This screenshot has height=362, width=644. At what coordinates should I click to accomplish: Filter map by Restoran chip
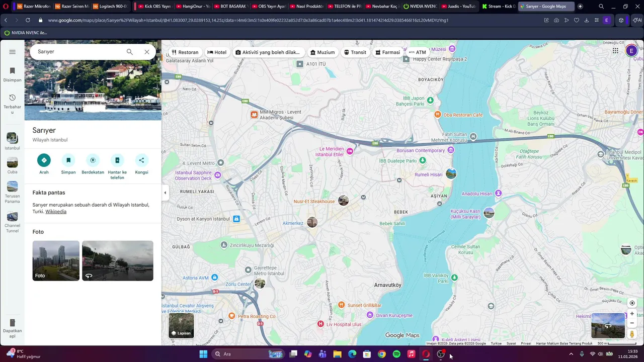(185, 52)
